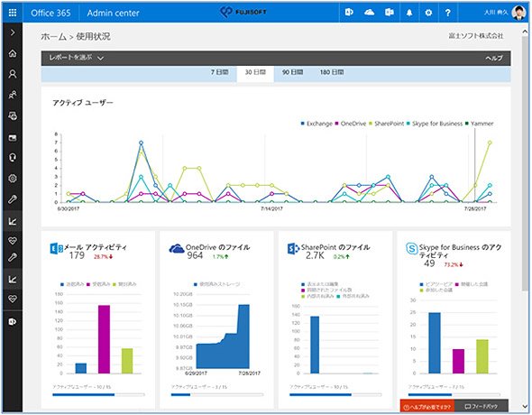Click the Office 365 header link

(50, 13)
